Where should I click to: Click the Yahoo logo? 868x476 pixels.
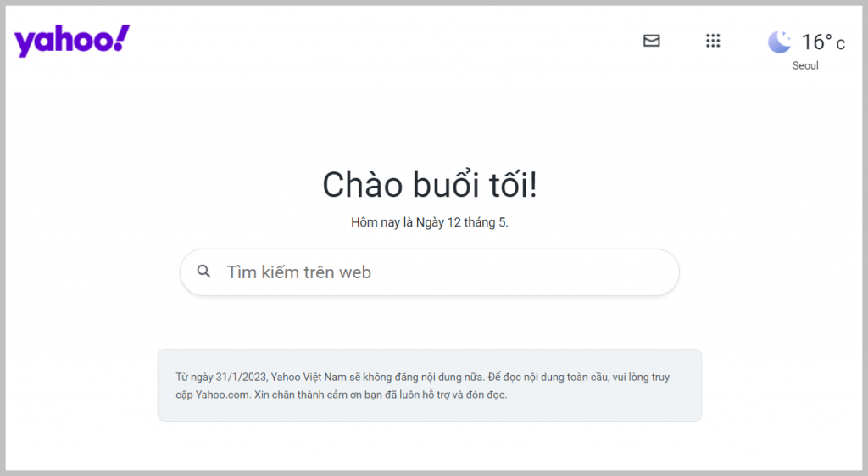click(x=72, y=41)
